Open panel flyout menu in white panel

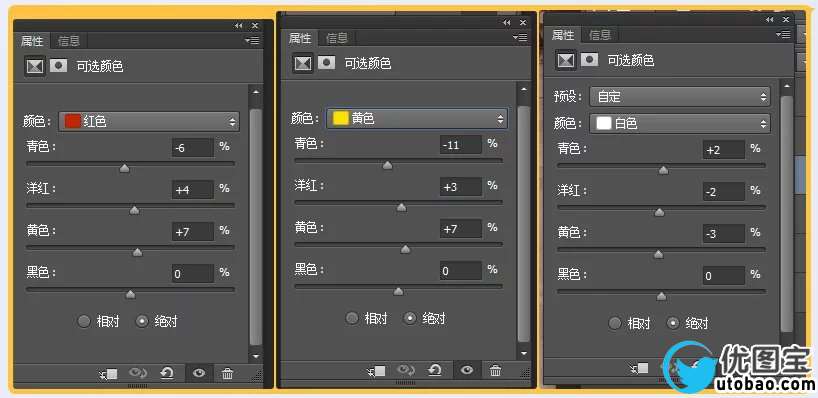pos(783,34)
